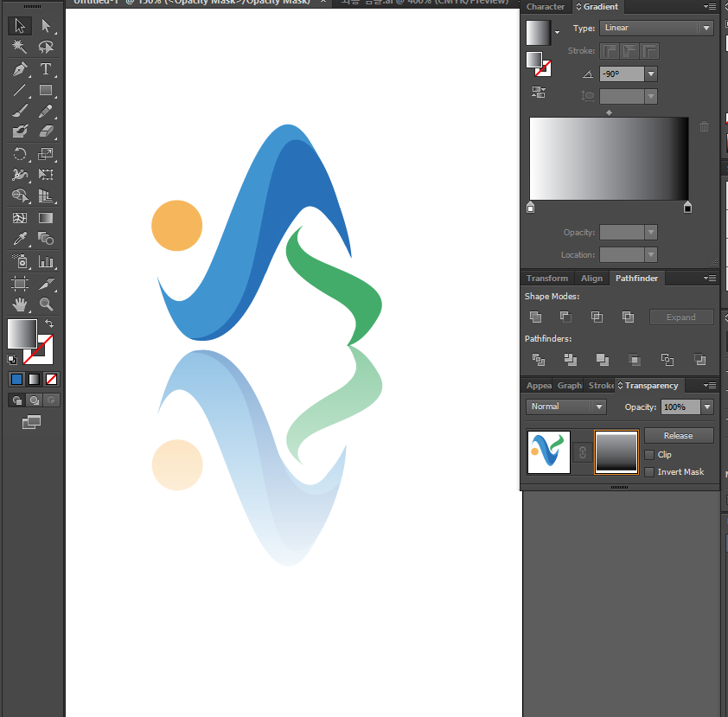
Task: Enable the Clip checkbox
Action: pos(649,455)
